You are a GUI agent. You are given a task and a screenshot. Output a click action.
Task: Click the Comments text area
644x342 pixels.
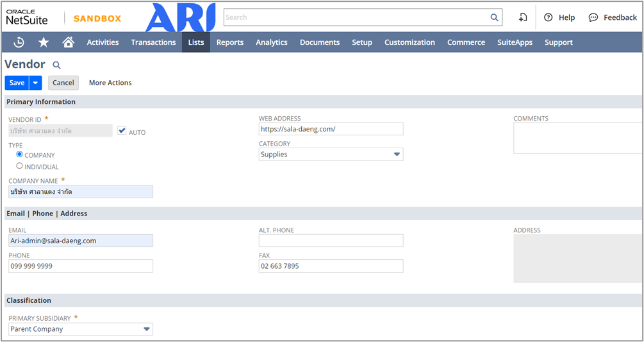(x=578, y=138)
